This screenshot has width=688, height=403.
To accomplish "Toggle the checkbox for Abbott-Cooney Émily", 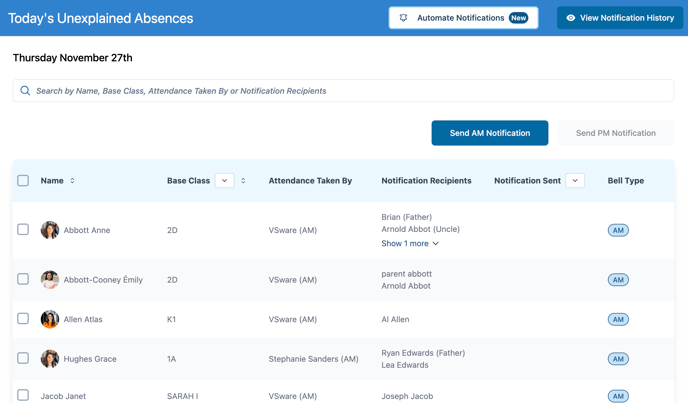I will pyautogui.click(x=23, y=279).
